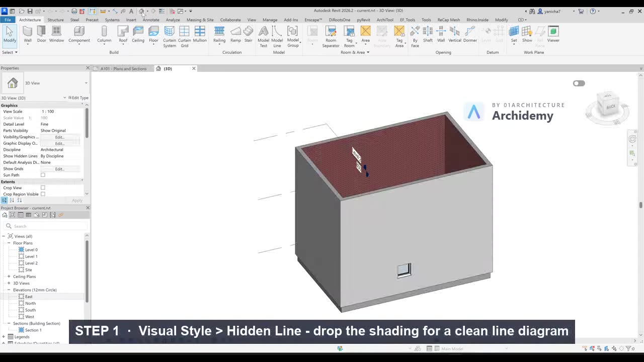Expand the 3D Views tree node
Image resolution: width=644 pixels, height=362 pixels.
9,283
